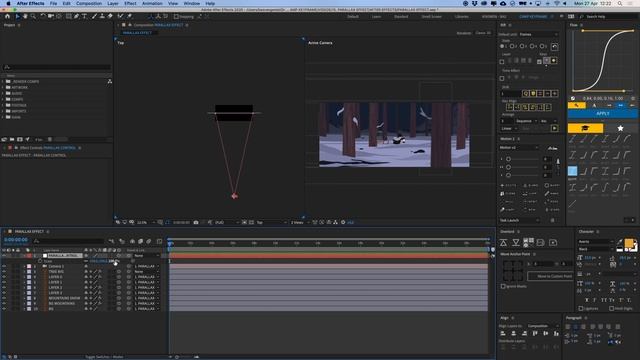This screenshot has width=640, height=360.
Task: Select the Selection (arrow) tool
Action: [x=17, y=16]
